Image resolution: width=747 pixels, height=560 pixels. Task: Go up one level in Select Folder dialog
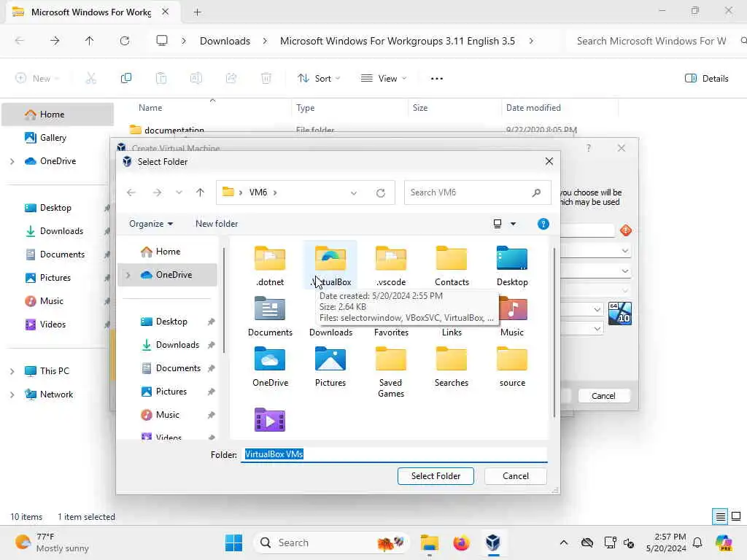click(200, 192)
